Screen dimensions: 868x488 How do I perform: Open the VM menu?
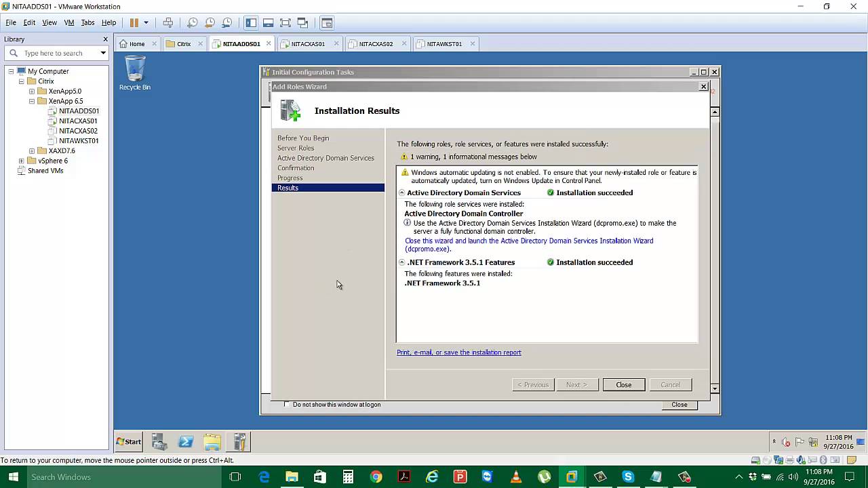(69, 22)
